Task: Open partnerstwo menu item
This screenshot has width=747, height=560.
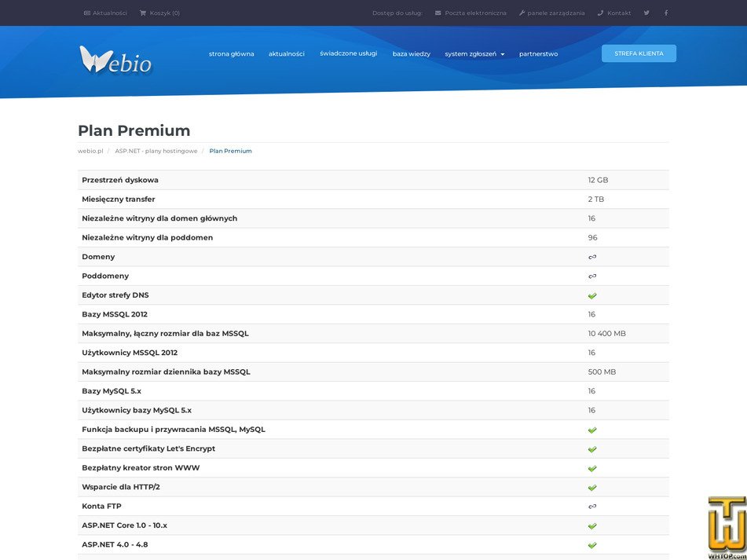Action: click(x=538, y=54)
